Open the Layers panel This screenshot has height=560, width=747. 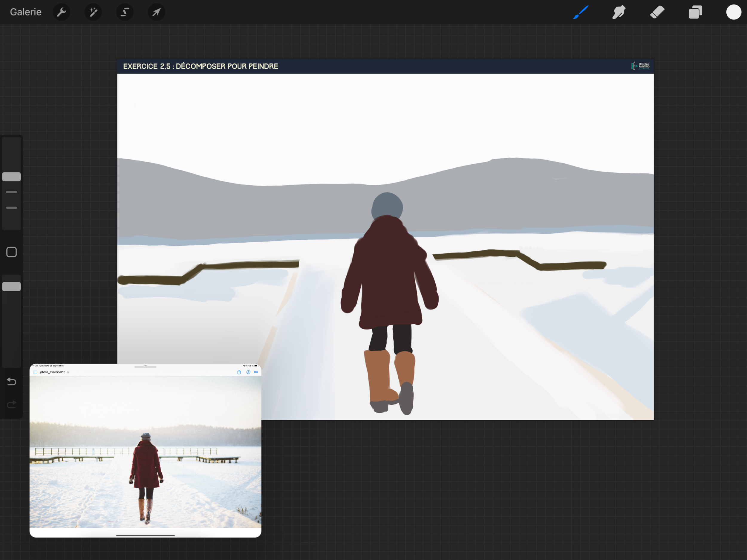pyautogui.click(x=695, y=12)
